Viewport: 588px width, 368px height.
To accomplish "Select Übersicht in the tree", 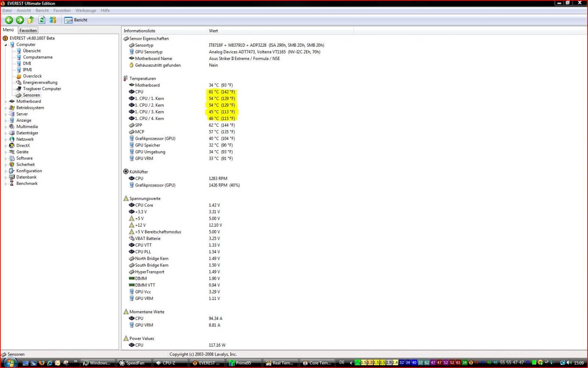I will point(32,51).
